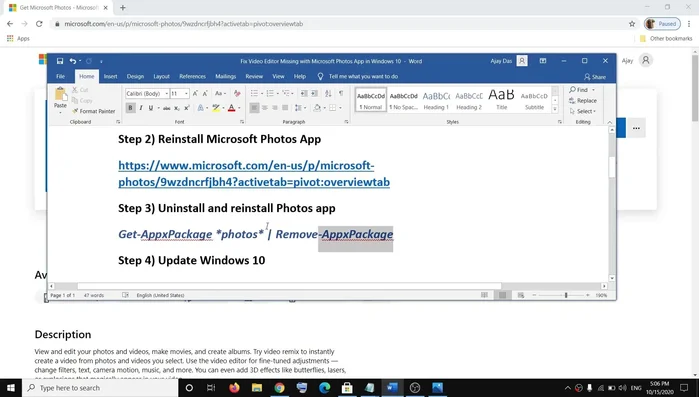This screenshot has width=699, height=397.
Task: Click Print Layout view icon in status bar
Action: click(502, 295)
